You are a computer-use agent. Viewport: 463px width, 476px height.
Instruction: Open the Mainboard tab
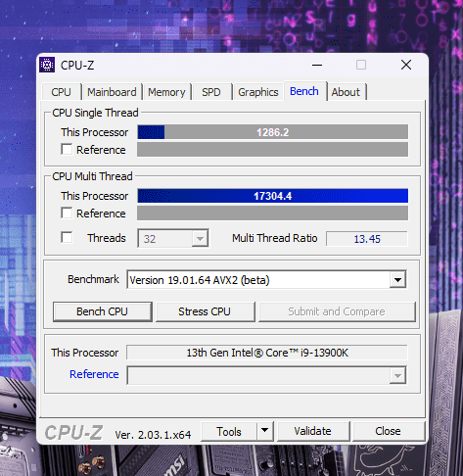112,92
